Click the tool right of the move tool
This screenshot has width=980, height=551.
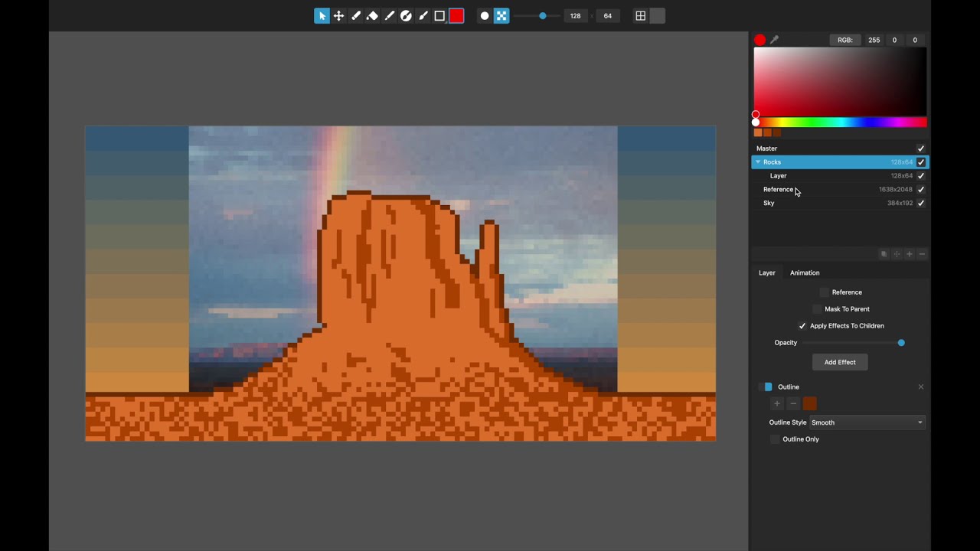point(356,15)
